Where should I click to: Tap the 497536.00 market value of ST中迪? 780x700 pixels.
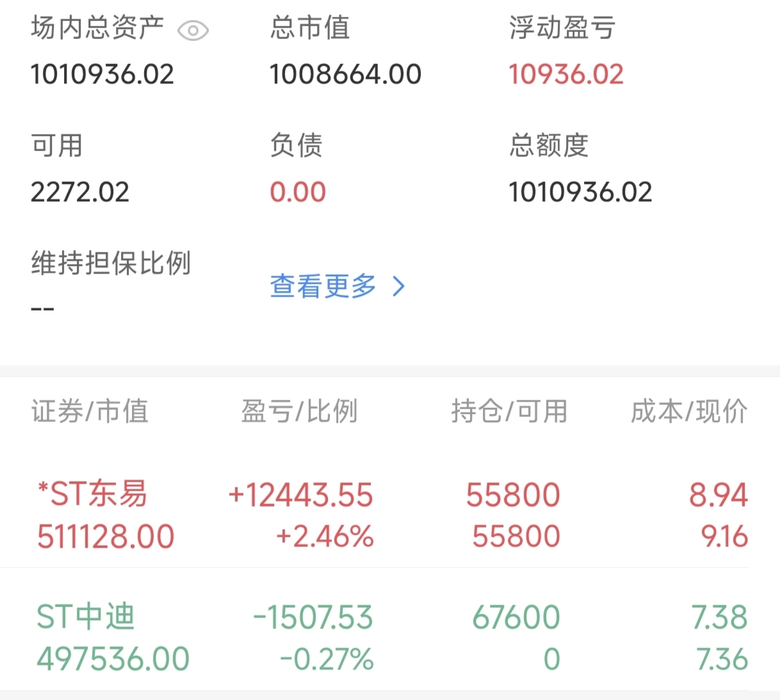(113, 659)
